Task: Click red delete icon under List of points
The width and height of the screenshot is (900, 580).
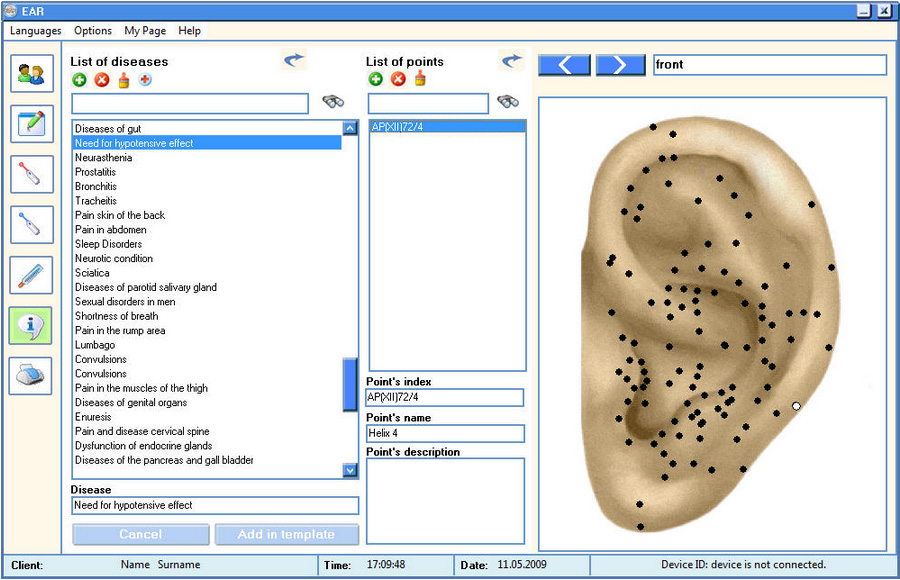Action: click(x=398, y=80)
